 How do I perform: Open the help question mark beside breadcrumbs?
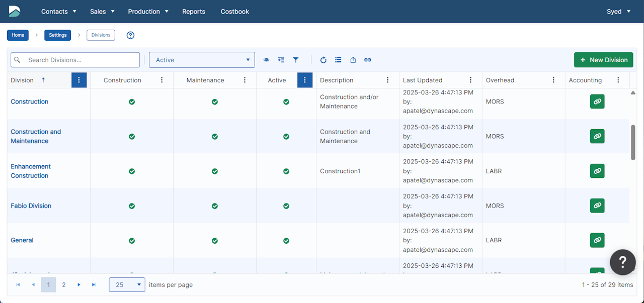point(130,35)
